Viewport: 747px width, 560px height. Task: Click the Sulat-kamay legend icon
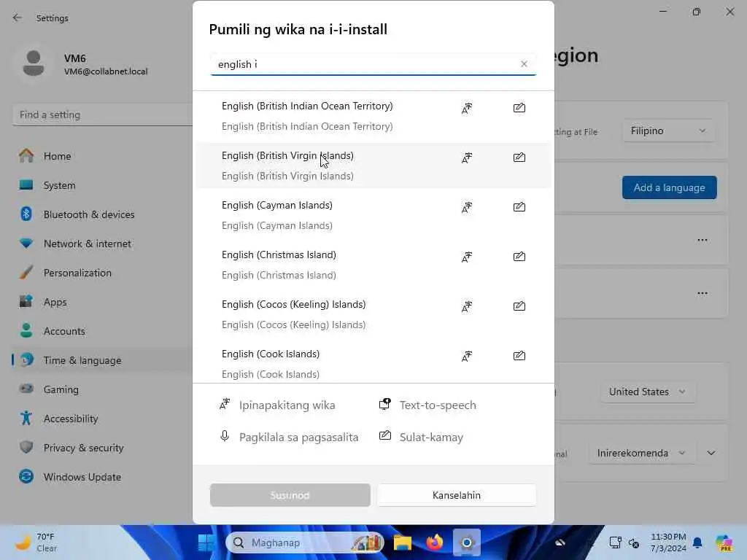(x=385, y=435)
